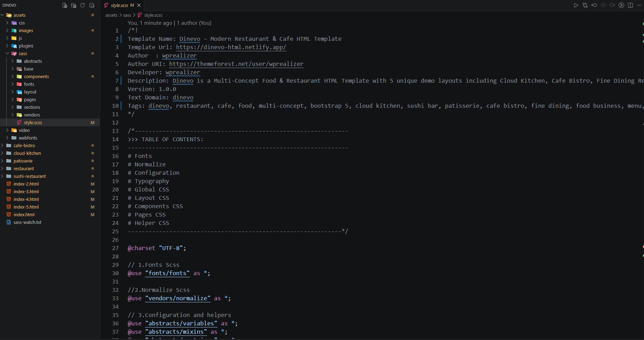Follow the "vendors/normalize" import link
Viewport: 644px width, 340px height.
[x=178, y=298]
